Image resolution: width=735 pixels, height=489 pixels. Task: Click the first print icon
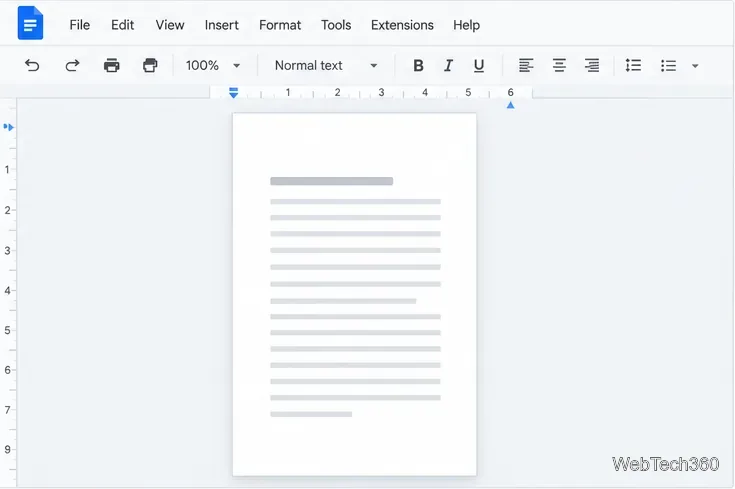112,65
